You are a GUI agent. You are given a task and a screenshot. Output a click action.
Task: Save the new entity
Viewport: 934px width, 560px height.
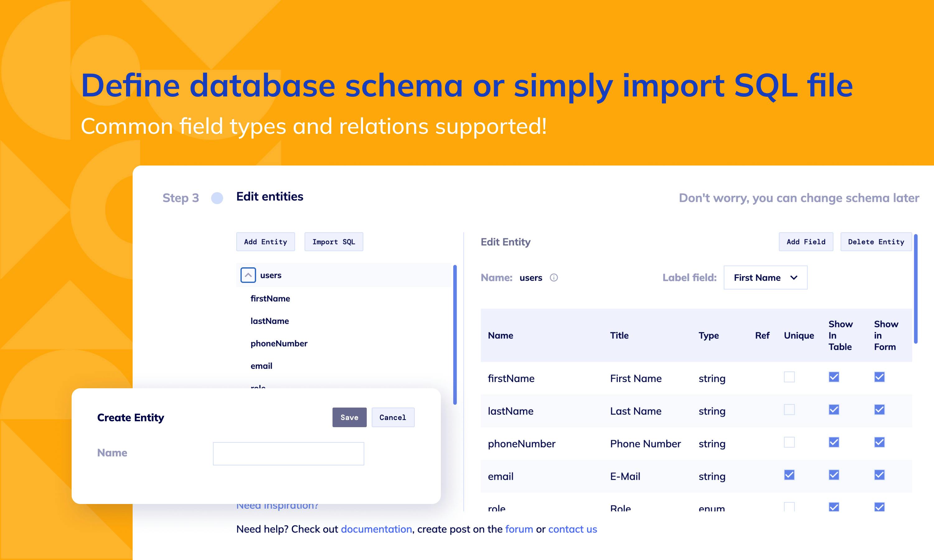[x=349, y=418]
